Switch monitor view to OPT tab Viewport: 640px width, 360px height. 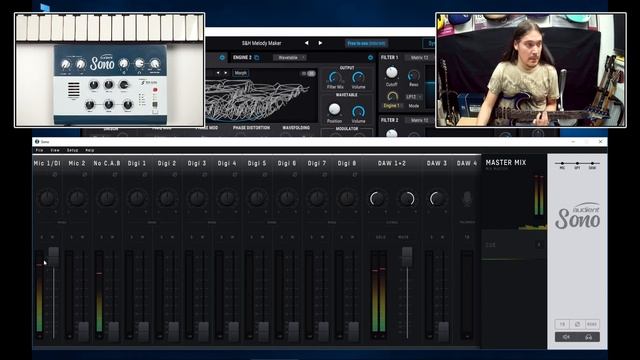(577, 165)
